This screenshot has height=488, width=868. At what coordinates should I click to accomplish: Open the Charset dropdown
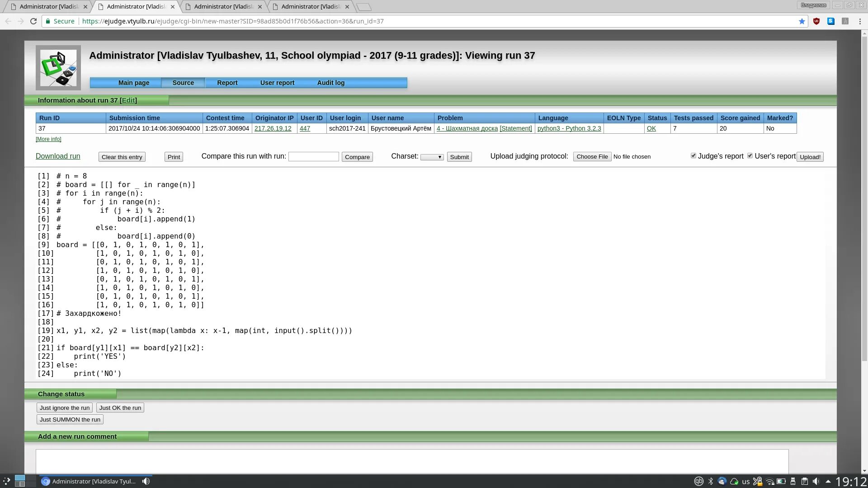432,157
